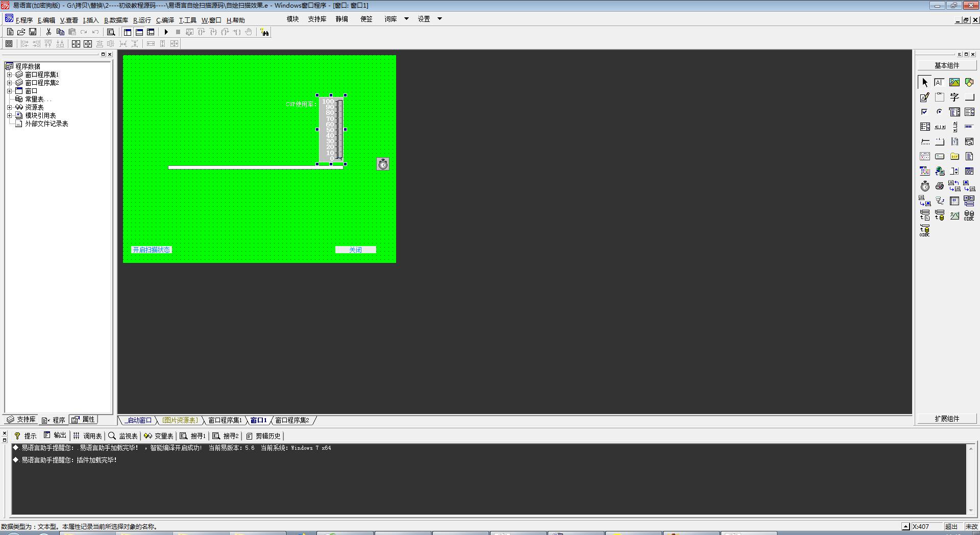Image resolution: width=980 pixels, height=535 pixels.
Task: Expand the 资源表 tree node
Action: 9,107
